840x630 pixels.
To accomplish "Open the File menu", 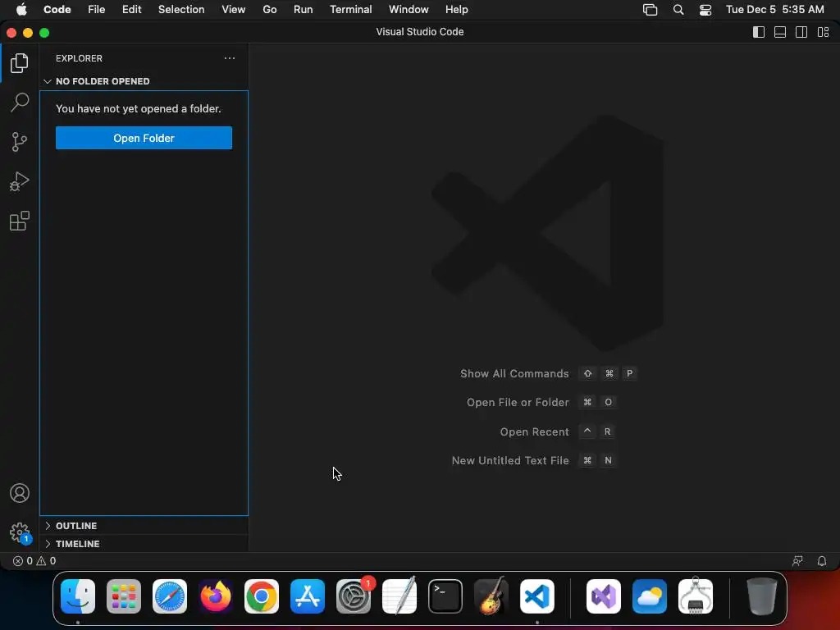I will click(97, 10).
